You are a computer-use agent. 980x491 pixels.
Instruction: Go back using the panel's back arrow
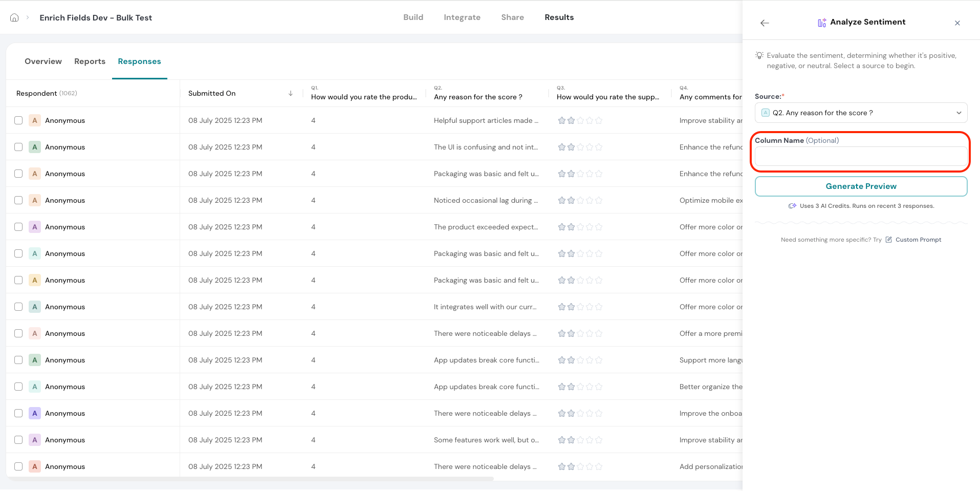click(765, 23)
